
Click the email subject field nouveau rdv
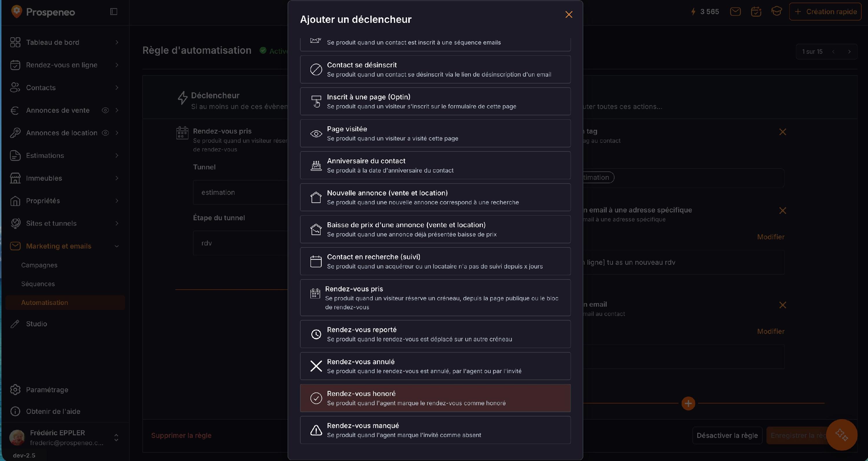click(x=684, y=262)
